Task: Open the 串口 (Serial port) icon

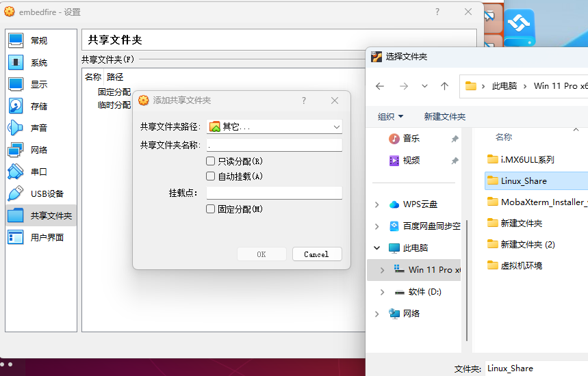Action: click(x=16, y=172)
